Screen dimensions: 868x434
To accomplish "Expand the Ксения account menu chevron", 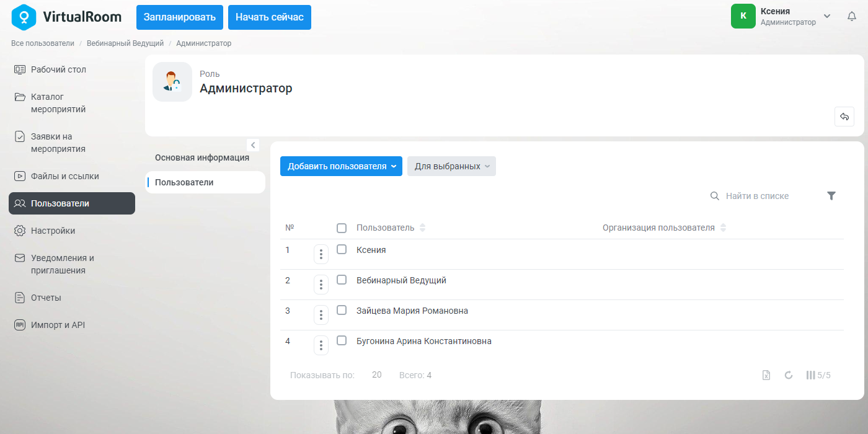I will [x=827, y=16].
